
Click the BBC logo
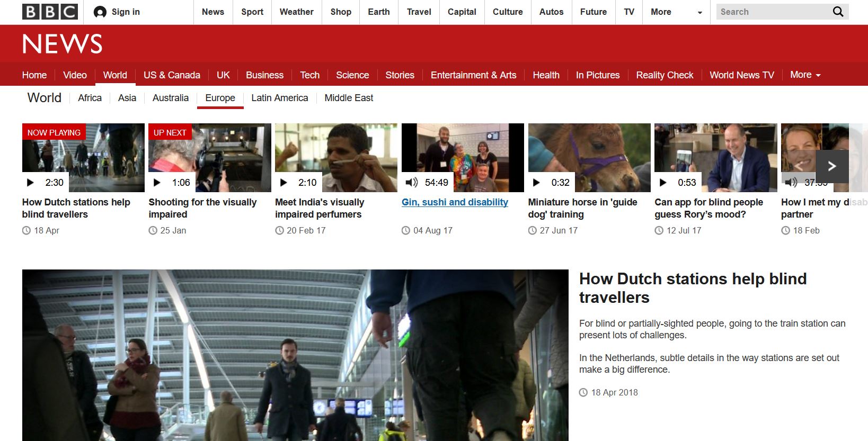point(50,12)
